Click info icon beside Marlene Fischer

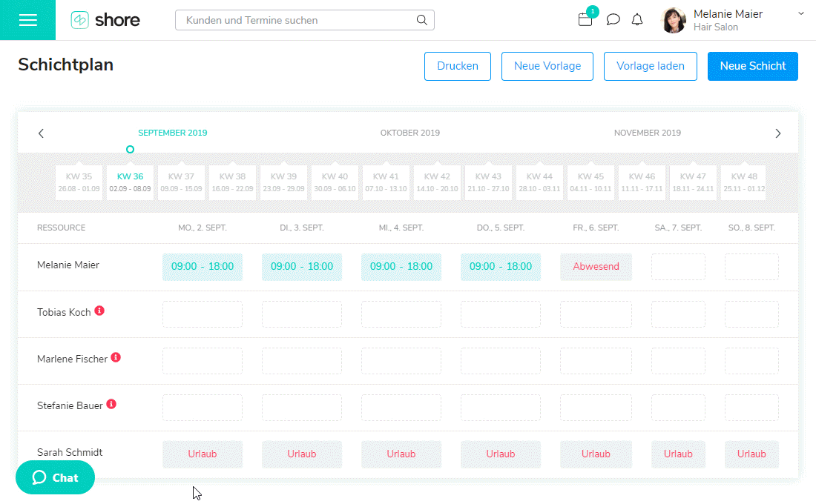coord(116,357)
